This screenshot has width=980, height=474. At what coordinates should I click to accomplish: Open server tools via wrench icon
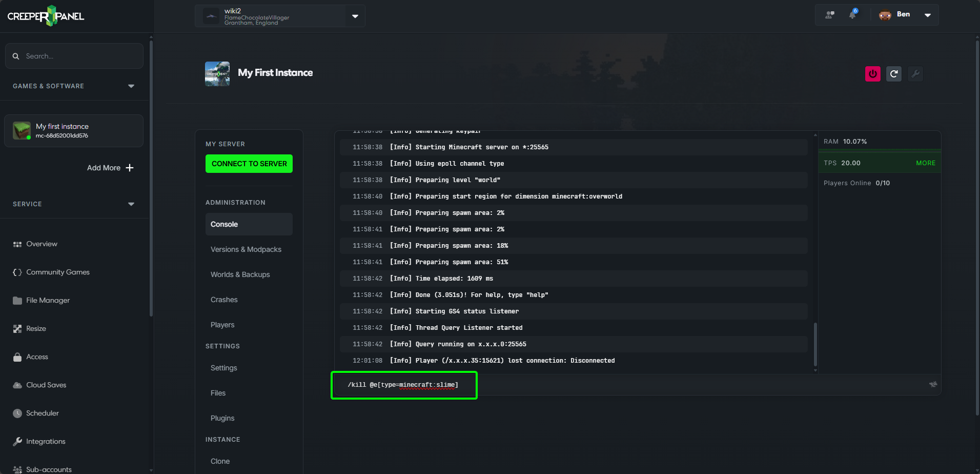tap(915, 73)
